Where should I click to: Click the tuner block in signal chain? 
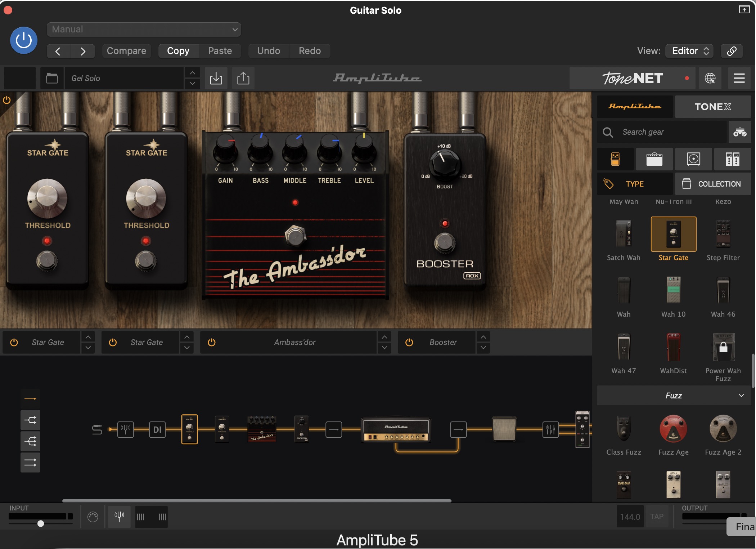[x=126, y=429]
